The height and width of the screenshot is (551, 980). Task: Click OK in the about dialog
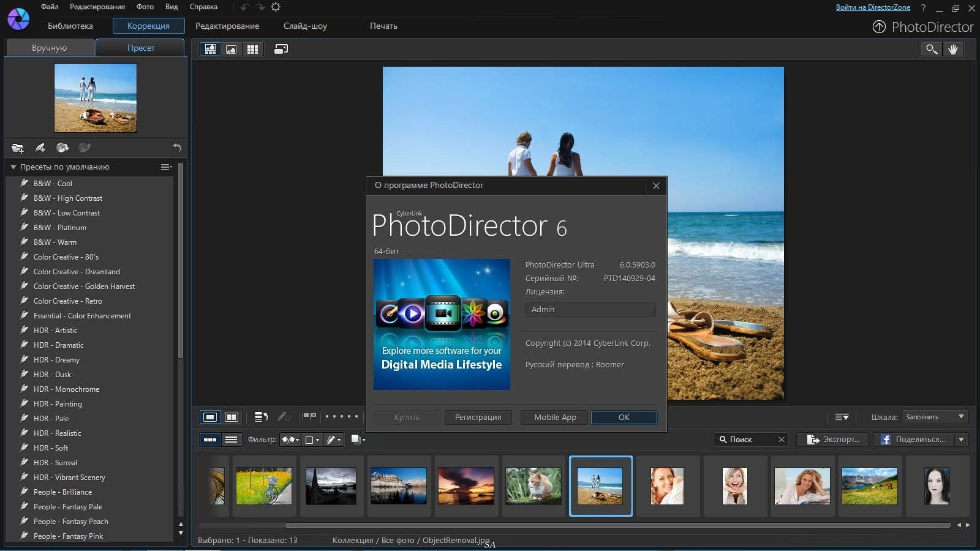[x=624, y=417]
